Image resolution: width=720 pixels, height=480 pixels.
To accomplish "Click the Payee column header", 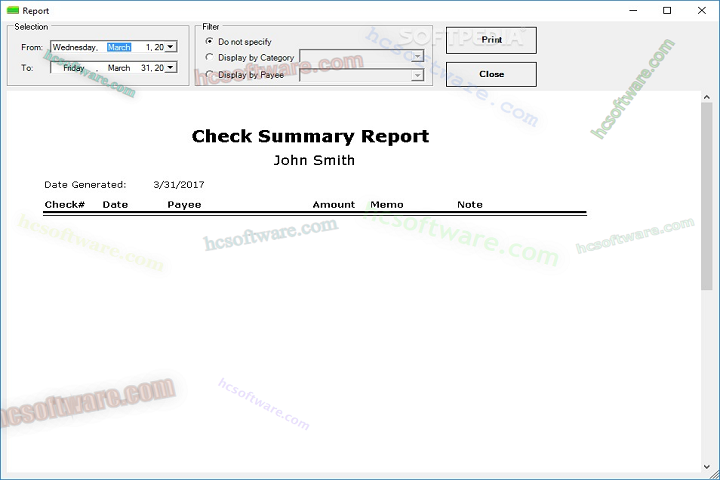I will (x=184, y=205).
